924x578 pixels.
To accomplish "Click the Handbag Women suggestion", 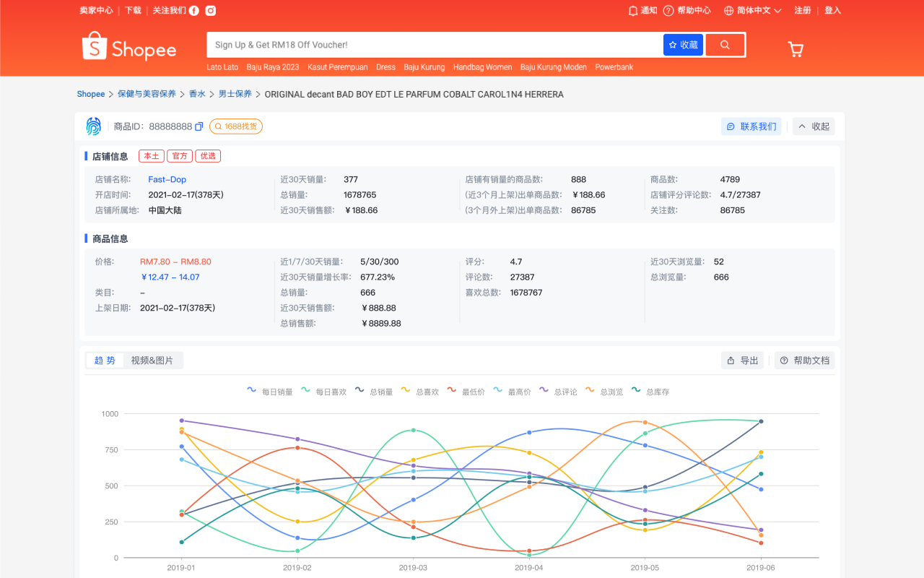I will [483, 67].
